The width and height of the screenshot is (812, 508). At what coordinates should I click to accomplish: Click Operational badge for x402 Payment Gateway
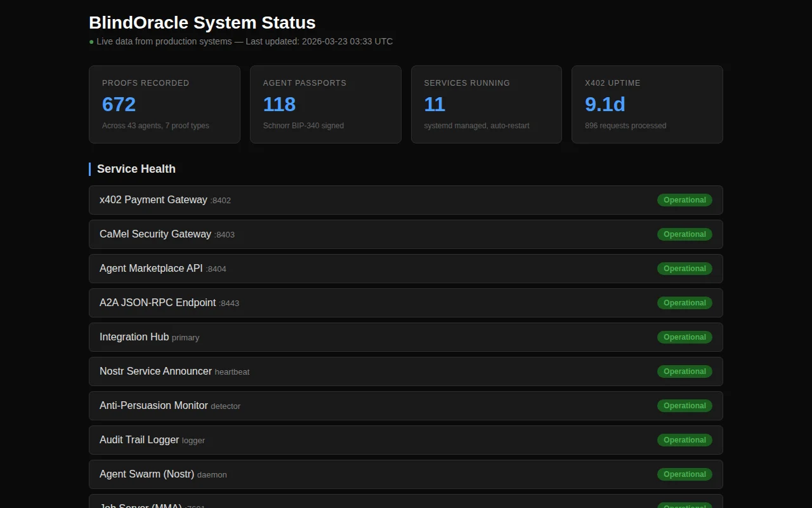(x=684, y=200)
